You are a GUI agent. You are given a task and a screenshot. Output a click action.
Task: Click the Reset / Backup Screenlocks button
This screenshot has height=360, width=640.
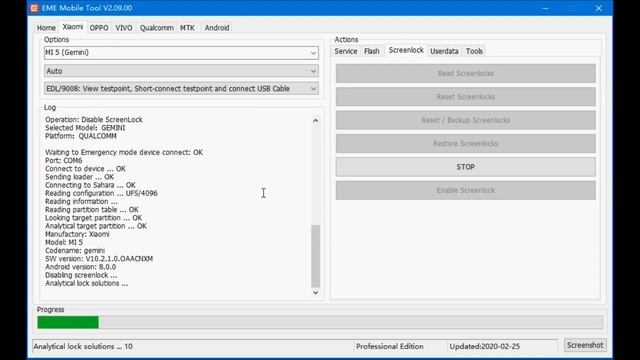pos(466,120)
